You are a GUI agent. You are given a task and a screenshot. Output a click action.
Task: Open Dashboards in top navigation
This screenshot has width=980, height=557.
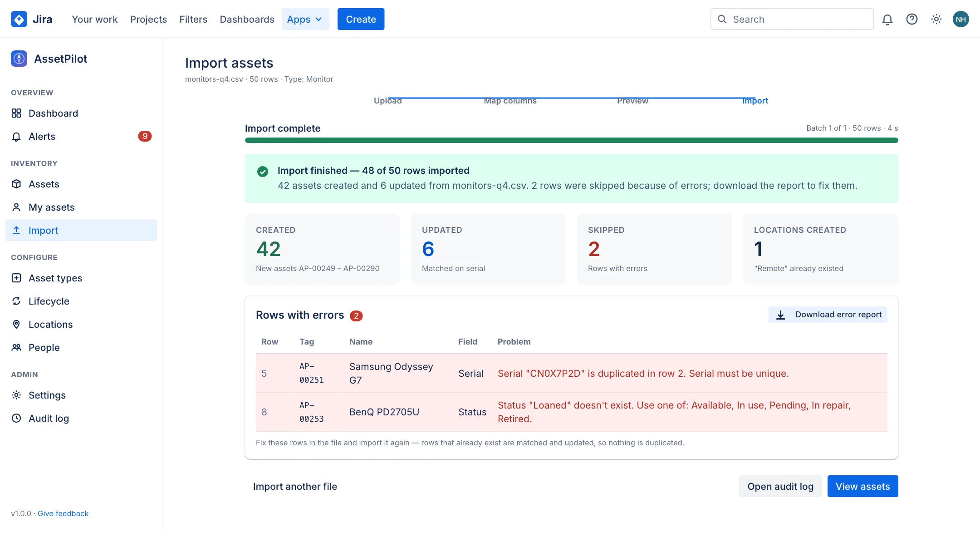(247, 19)
